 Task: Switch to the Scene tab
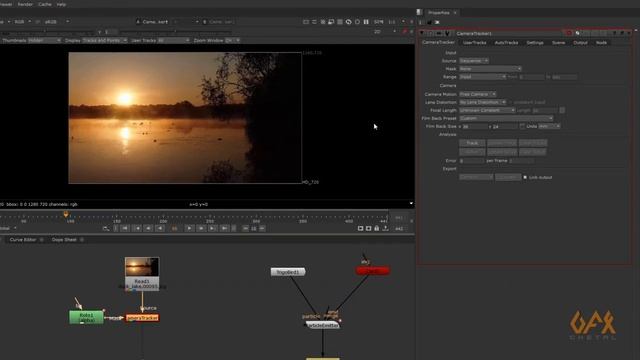click(558, 42)
